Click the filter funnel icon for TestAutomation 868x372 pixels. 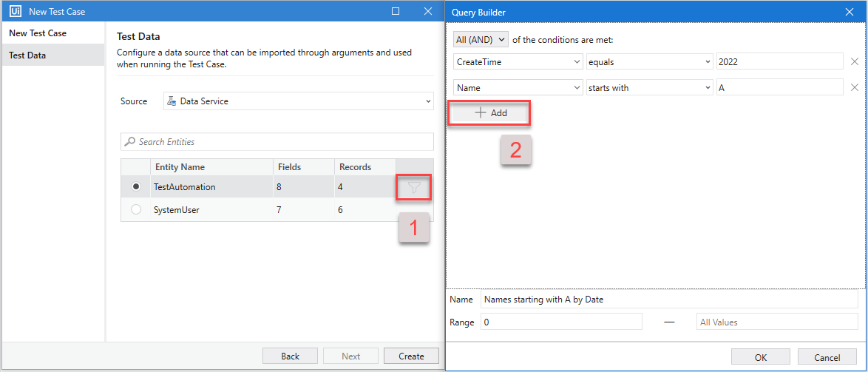tap(414, 188)
